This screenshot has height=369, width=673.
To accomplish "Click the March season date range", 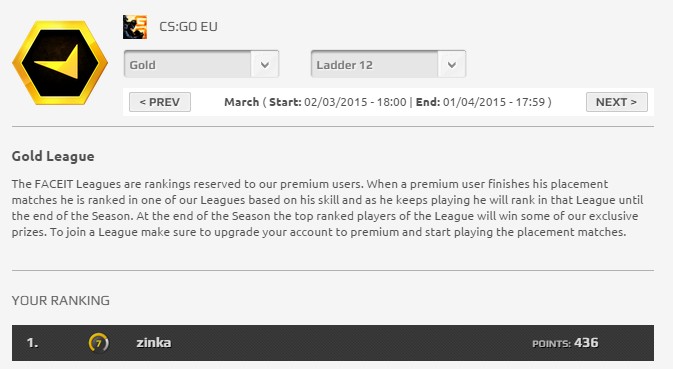I will 388,102.
